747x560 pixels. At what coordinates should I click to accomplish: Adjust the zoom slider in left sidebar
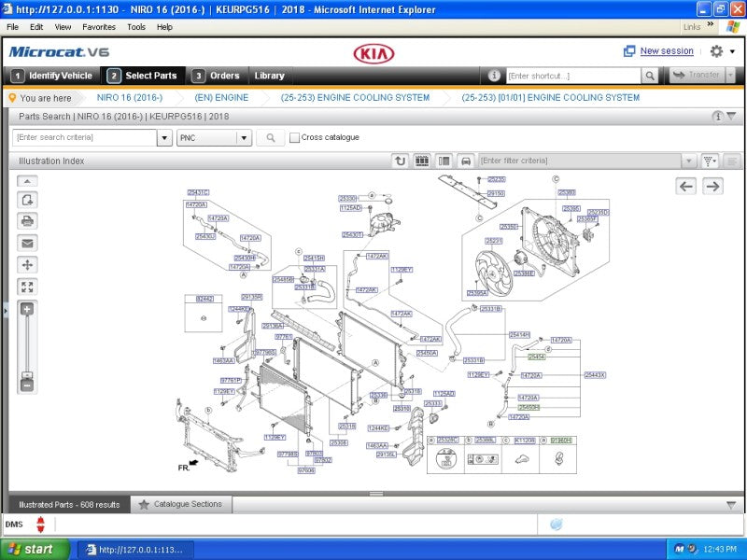point(26,345)
